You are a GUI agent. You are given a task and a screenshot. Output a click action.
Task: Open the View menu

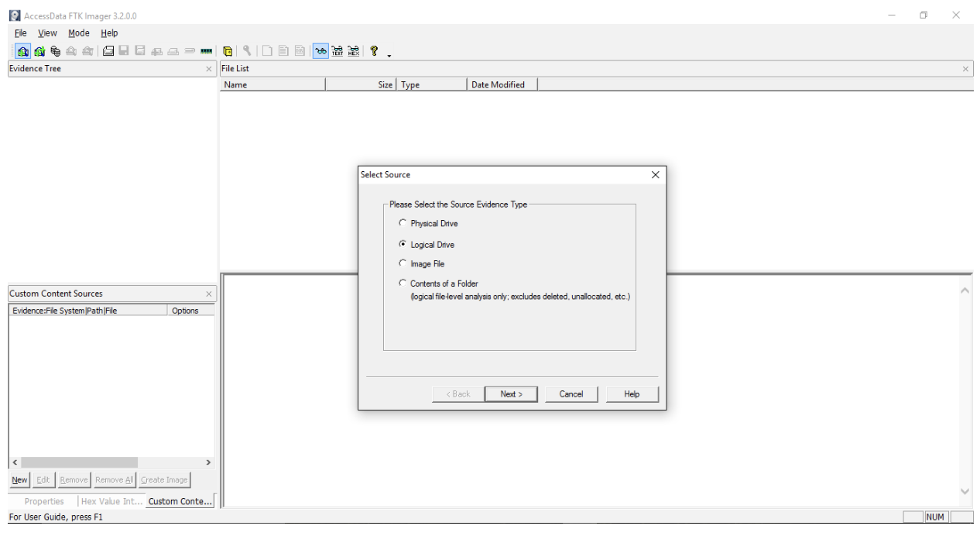coord(47,33)
